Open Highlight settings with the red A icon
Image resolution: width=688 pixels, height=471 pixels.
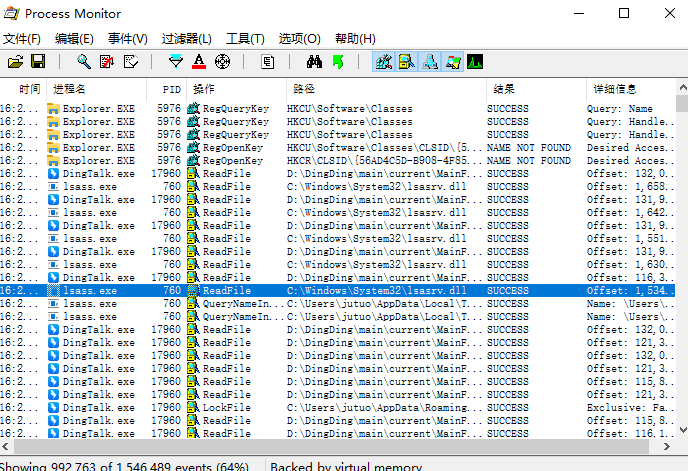pos(199,61)
